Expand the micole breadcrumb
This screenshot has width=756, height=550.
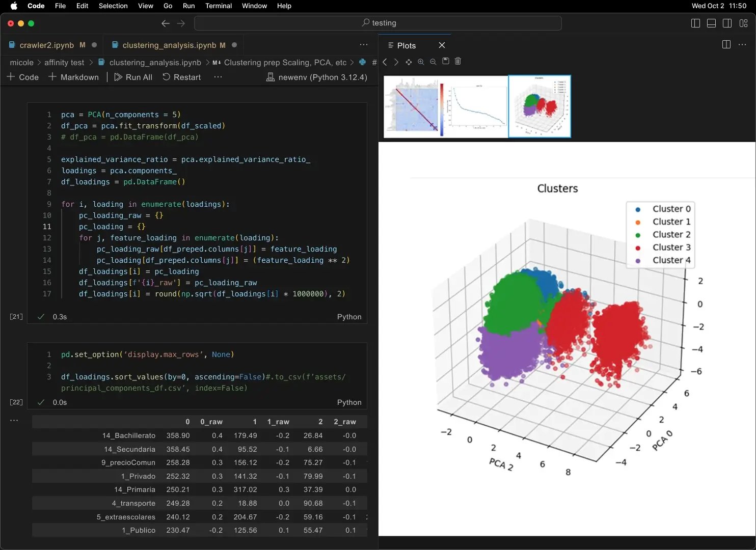click(21, 62)
